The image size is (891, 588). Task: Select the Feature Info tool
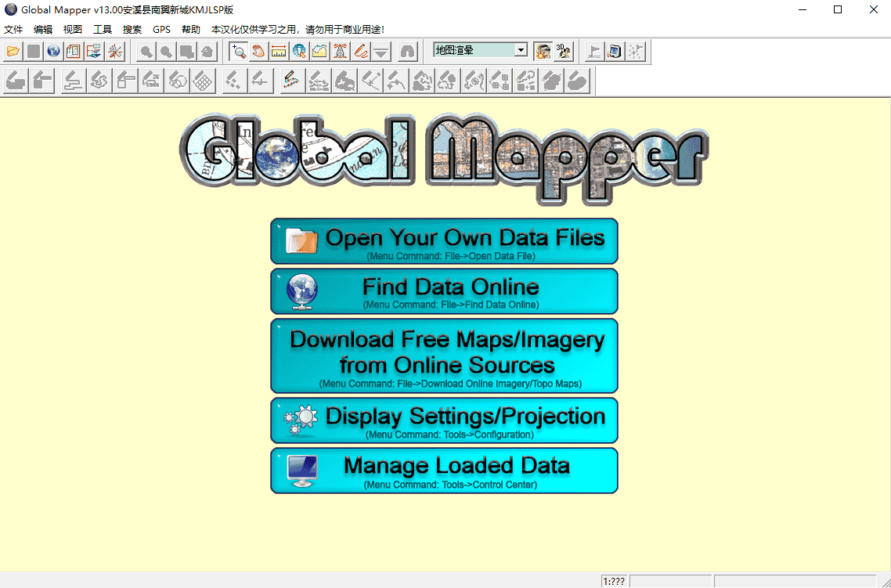click(299, 52)
